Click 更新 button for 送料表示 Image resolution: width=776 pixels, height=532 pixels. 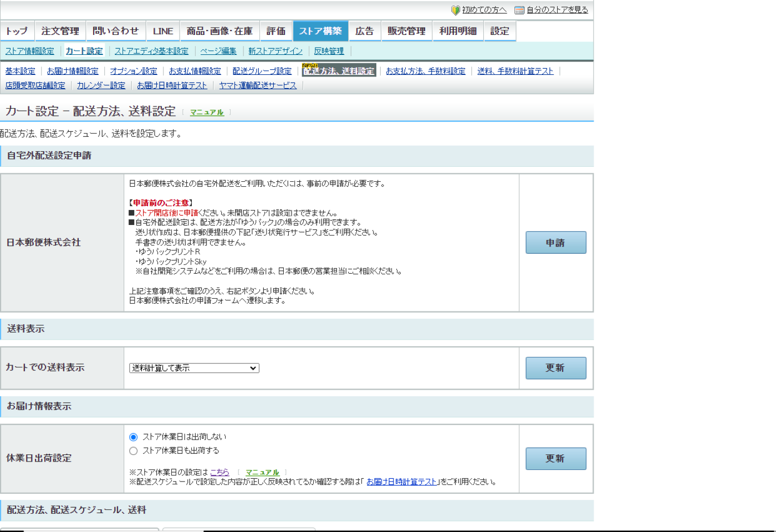555,368
